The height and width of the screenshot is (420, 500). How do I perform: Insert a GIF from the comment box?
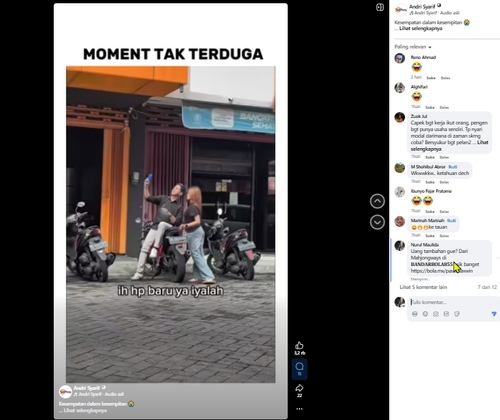(446, 314)
